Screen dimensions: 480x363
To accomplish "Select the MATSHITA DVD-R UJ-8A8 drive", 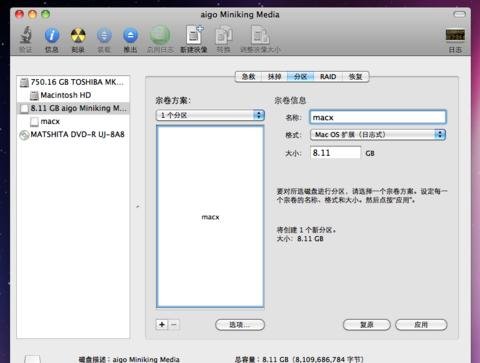I will [x=73, y=134].
